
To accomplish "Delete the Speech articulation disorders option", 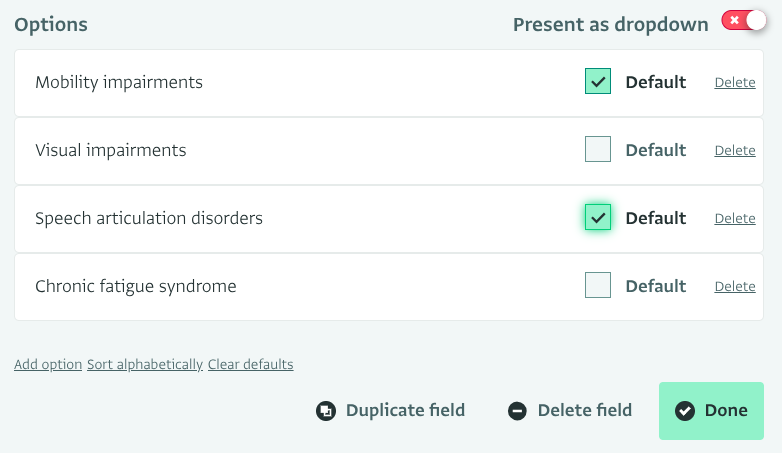I will [735, 218].
